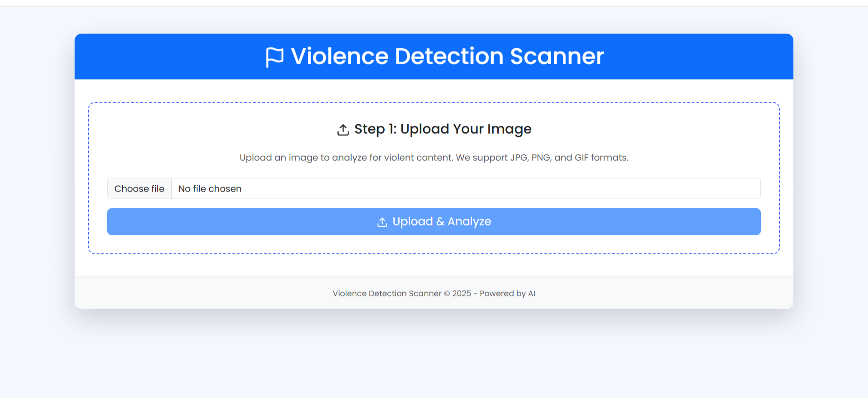This screenshot has height=398, width=868.
Task: Click the supported formats description text
Action: 434,158
